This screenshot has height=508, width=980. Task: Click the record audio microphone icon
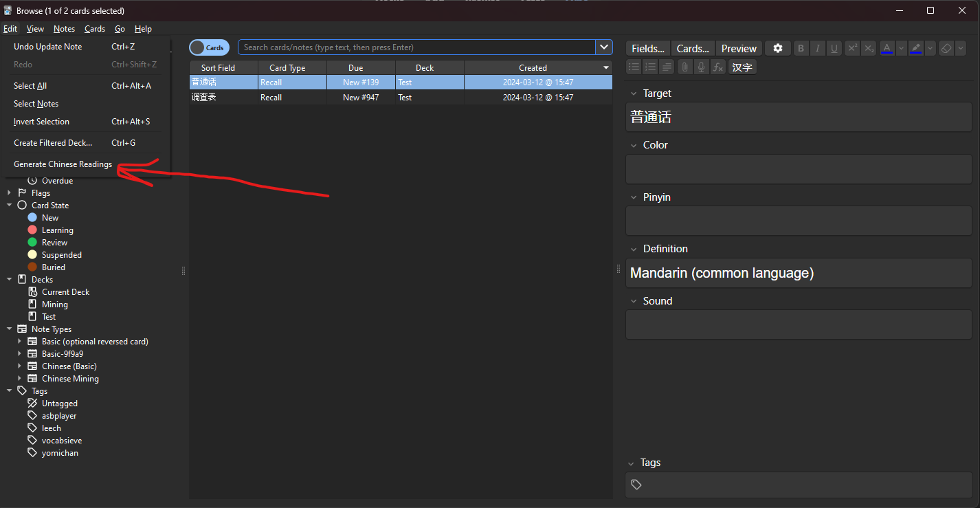pos(701,67)
